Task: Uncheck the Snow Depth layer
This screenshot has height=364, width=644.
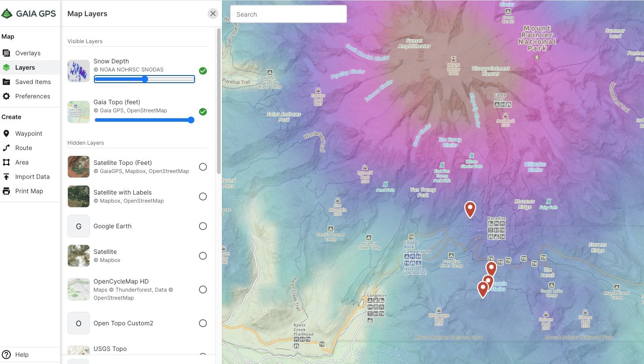Action: click(x=203, y=71)
